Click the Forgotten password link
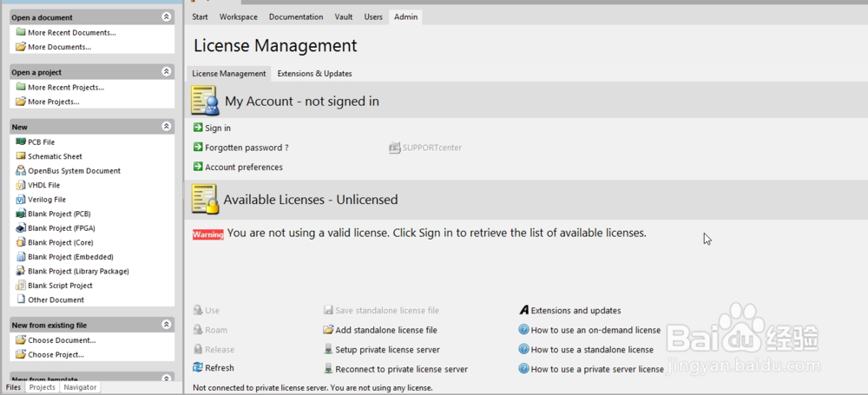The image size is (868, 395). pyautogui.click(x=247, y=148)
